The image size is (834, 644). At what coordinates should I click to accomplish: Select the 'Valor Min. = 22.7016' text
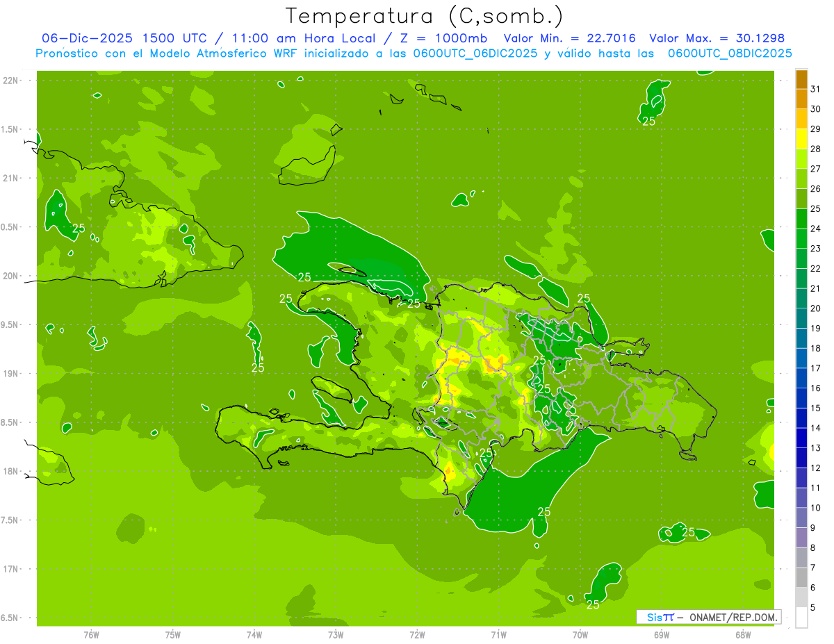(569, 38)
